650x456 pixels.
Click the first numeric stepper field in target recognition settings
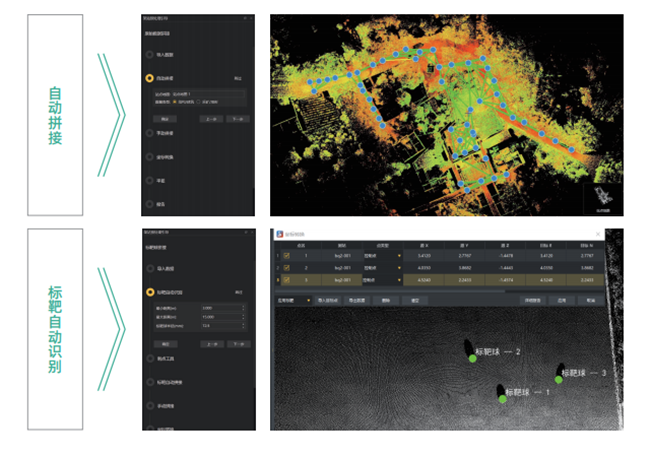coord(222,307)
